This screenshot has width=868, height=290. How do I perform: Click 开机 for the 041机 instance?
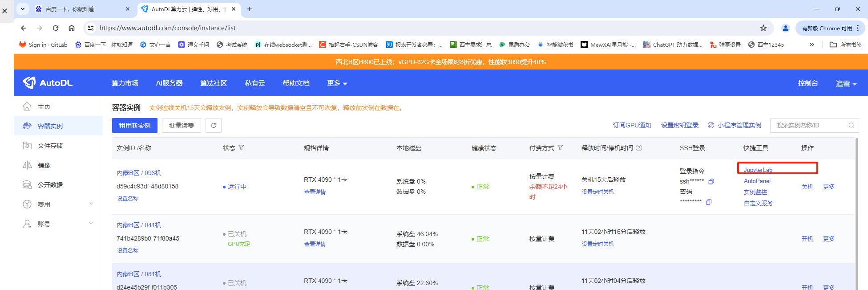tap(807, 239)
